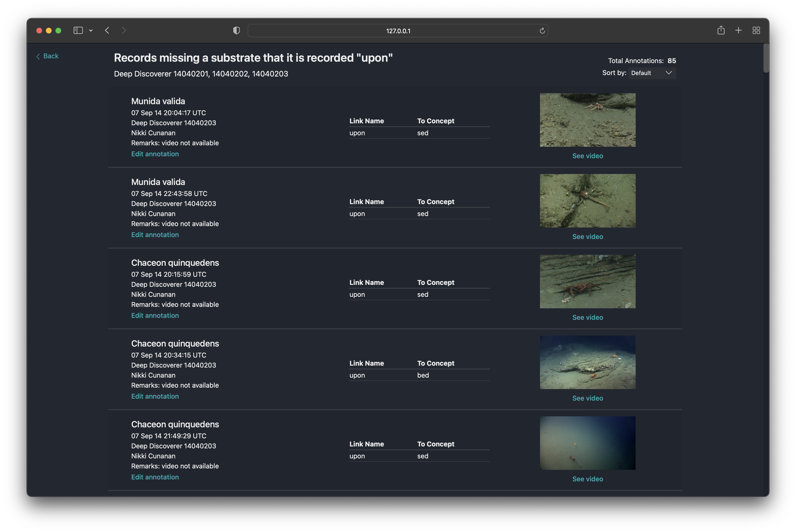This screenshot has height=532, width=796.
Task: See video for Munida valida 22:43:58
Action: [x=587, y=236]
